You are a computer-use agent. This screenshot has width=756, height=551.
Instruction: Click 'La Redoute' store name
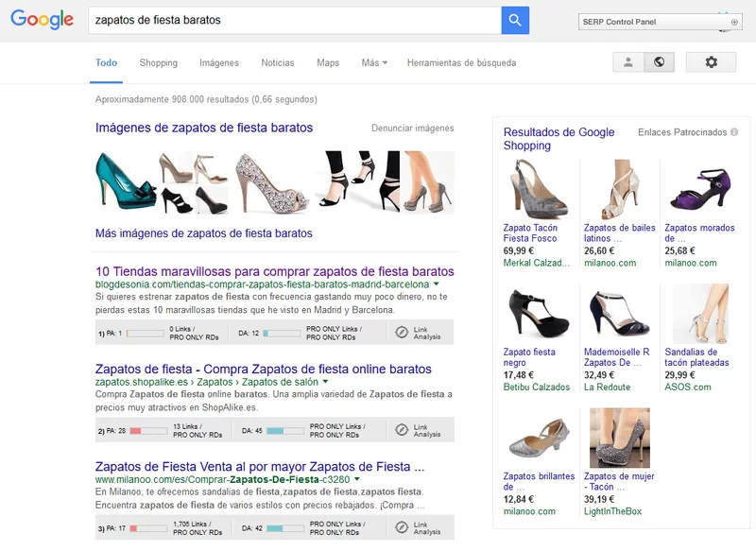(607, 387)
